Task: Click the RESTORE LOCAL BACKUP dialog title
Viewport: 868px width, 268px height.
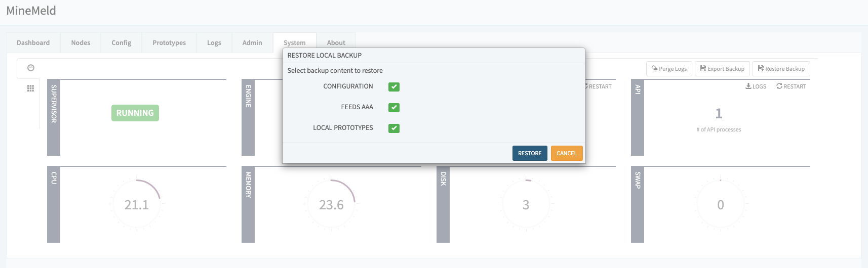Action: 325,56
